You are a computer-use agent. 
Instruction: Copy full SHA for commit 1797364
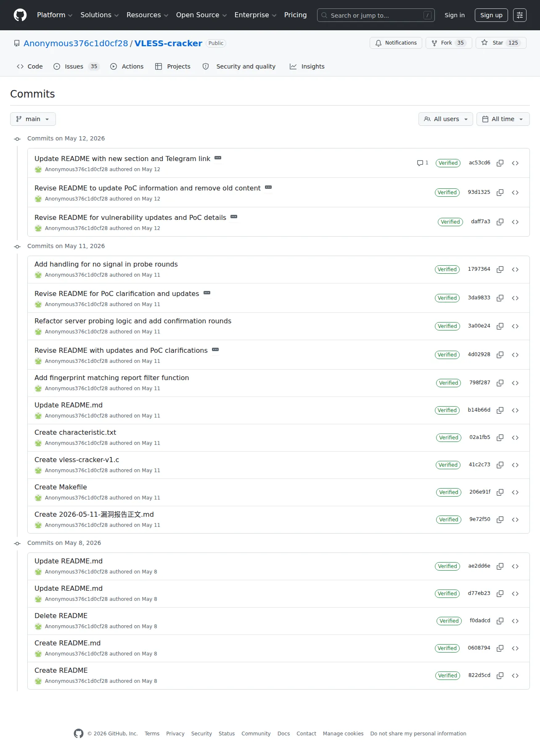pyautogui.click(x=500, y=270)
